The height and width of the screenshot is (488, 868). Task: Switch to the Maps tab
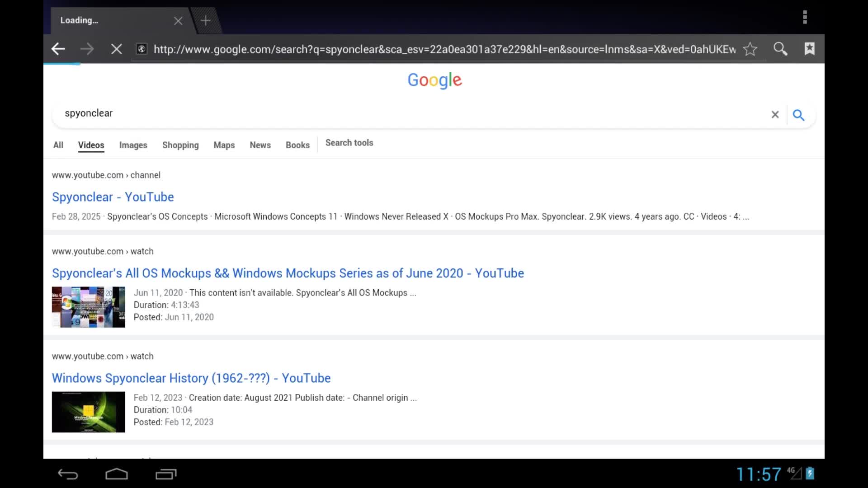tap(224, 145)
